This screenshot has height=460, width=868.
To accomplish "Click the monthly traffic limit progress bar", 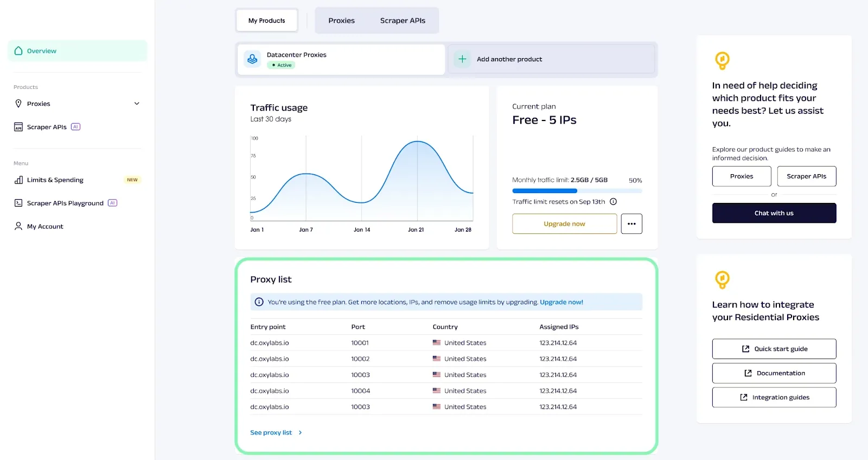I will 577,191.
